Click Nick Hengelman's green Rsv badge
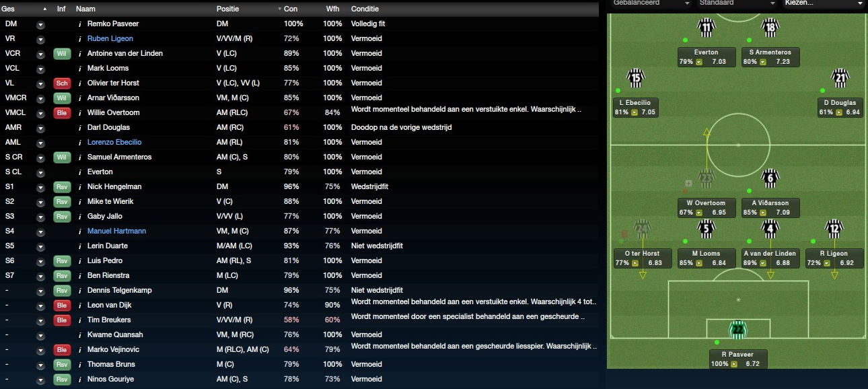Viewport: 868px width, 389px height. [62, 186]
